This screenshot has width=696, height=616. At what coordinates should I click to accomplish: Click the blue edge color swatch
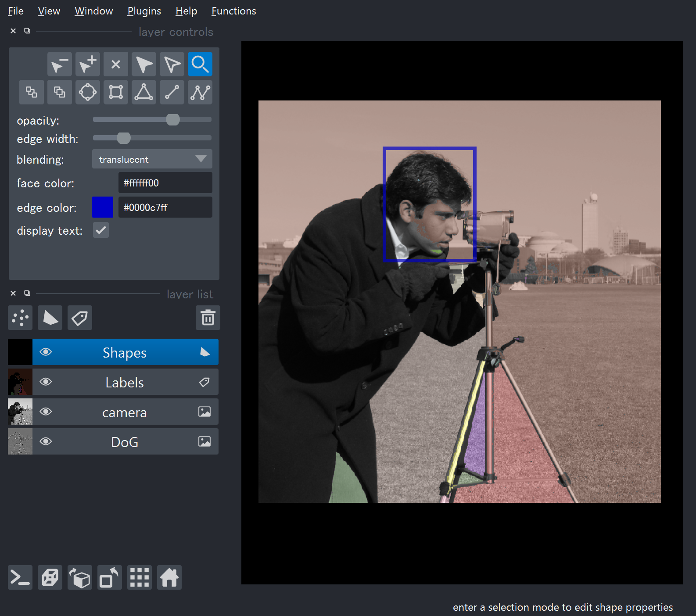tap(103, 208)
